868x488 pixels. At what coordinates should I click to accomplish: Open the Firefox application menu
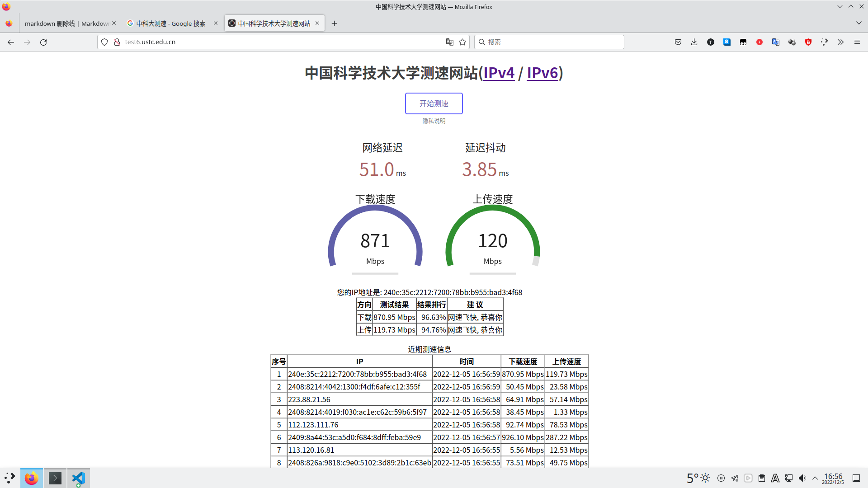(x=857, y=42)
